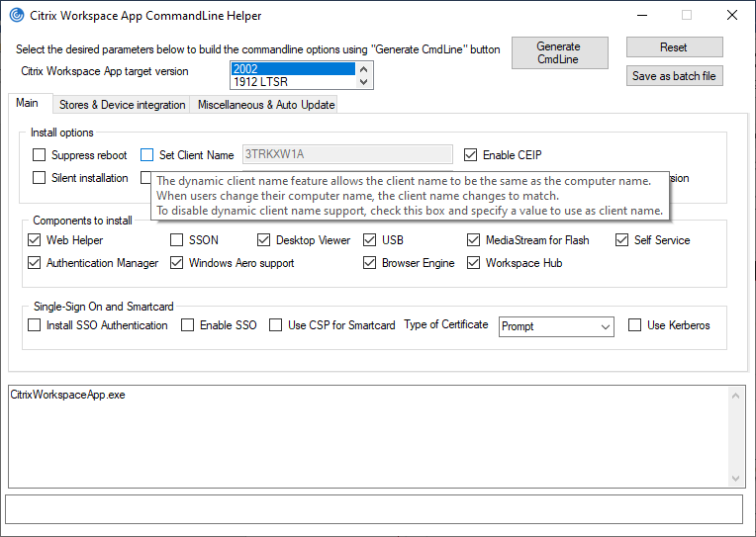Uncheck Enable CEIP checkbox
This screenshot has width=756, height=537.
[x=471, y=155]
